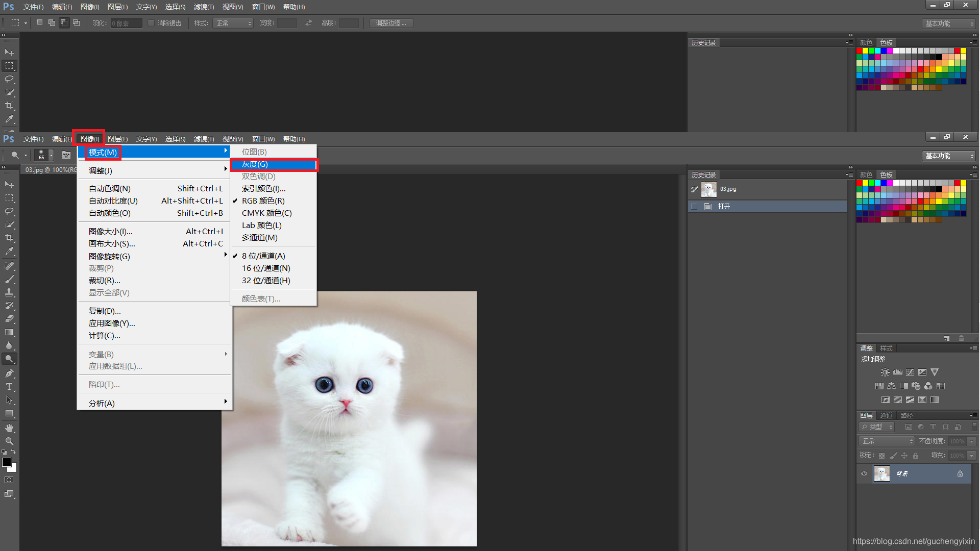Image resolution: width=980 pixels, height=551 pixels.
Task: Select the Horizontal Type tool
Action: (x=9, y=387)
